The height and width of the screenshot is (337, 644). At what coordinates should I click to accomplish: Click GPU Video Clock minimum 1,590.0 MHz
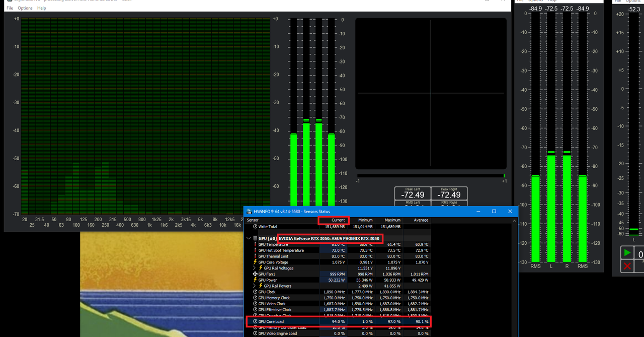coord(362,304)
